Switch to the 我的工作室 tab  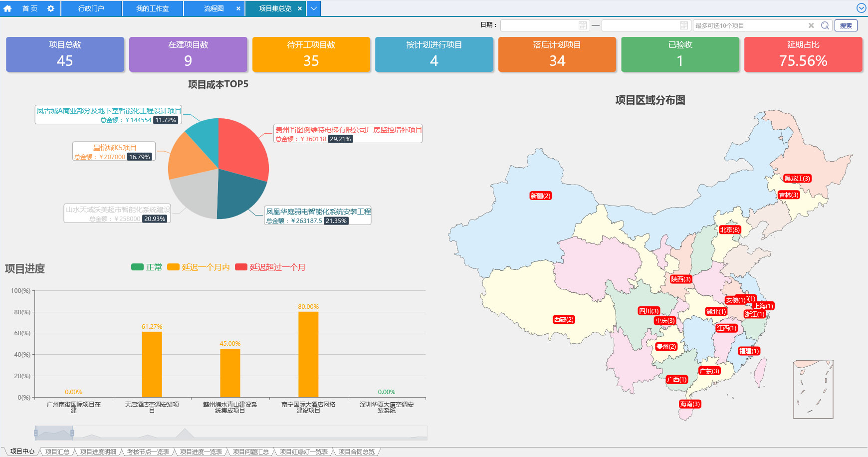coord(152,8)
